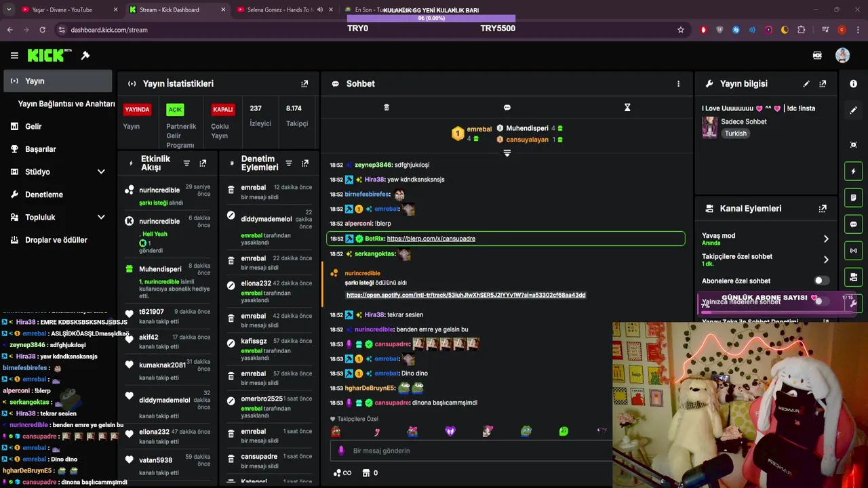Open the hamburger menu beside the Kick logo
868x488 pixels.
point(14,56)
